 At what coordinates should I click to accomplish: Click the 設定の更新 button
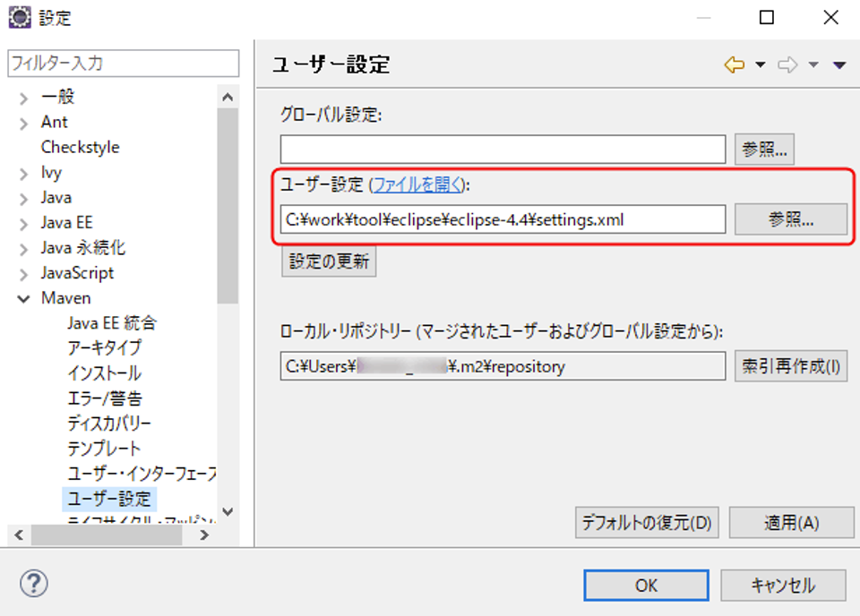pos(328,261)
